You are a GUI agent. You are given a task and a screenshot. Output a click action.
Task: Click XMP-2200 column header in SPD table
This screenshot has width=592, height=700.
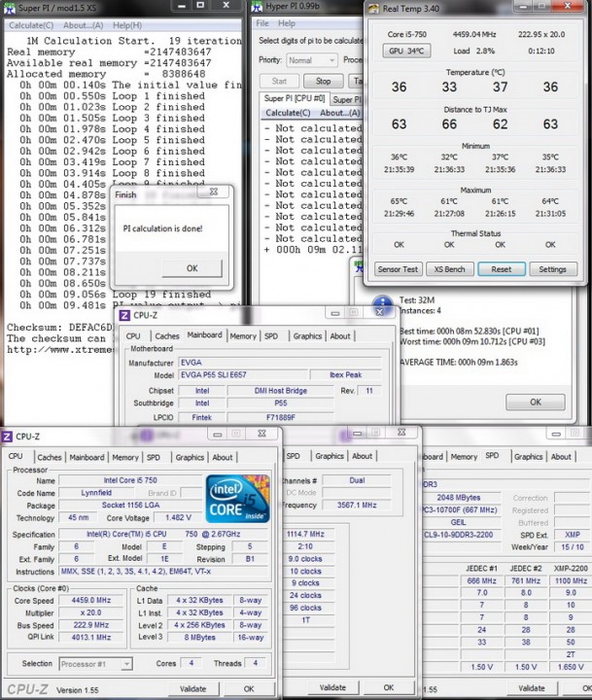pos(571,569)
